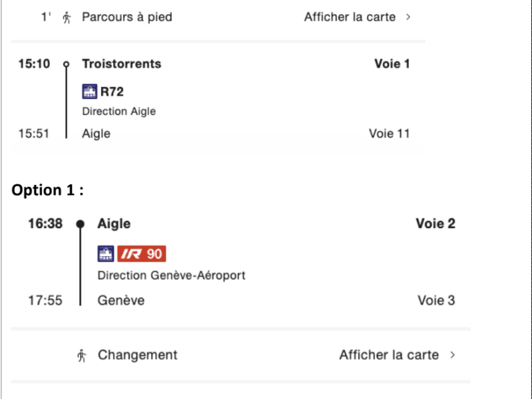Image resolution: width=532 pixels, height=399 pixels.
Task: Open Afficher la carte for Parcours à pied
Action: pos(350,17)
